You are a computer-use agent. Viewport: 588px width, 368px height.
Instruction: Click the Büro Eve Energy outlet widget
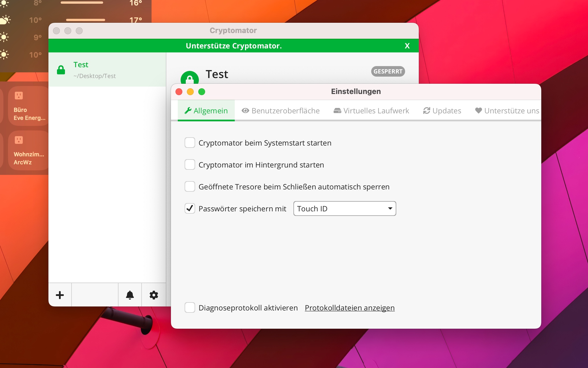(28, 106)
